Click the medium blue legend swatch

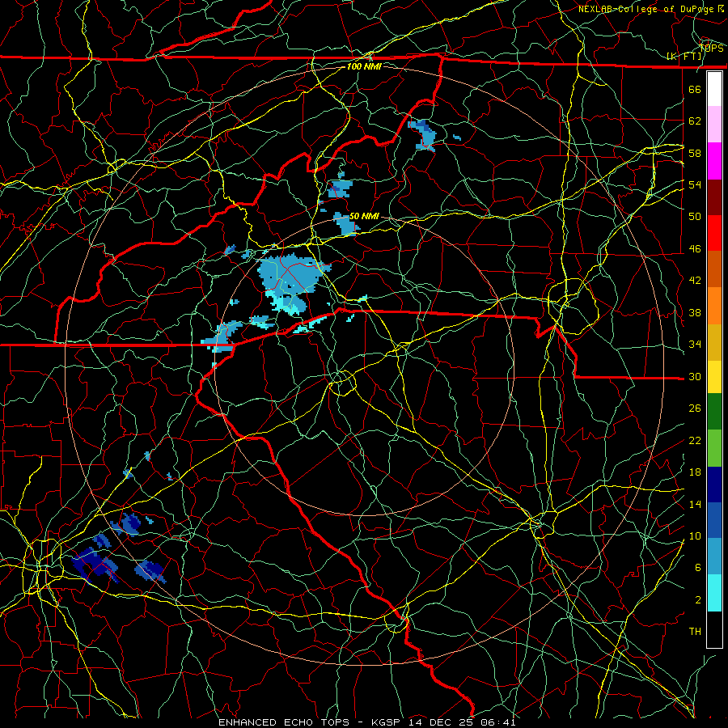[714, 520]
